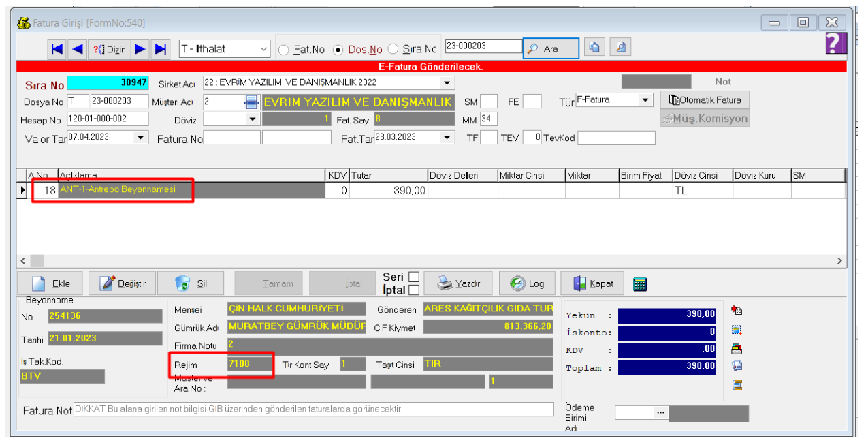Click the Tutar cell 390,00
Image resolution: width=868 pixels, height=447 pixels.
tap(388, 190)
